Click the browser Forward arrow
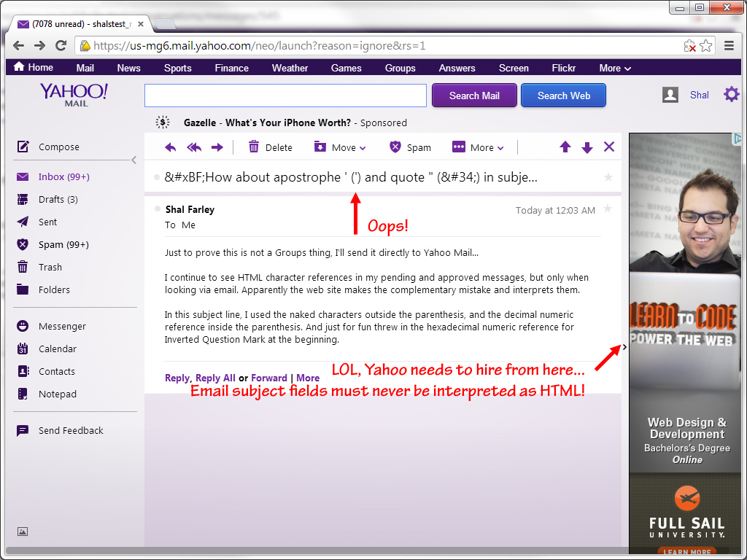This screenshot has width=747, height=560. (x=39, y=46)
